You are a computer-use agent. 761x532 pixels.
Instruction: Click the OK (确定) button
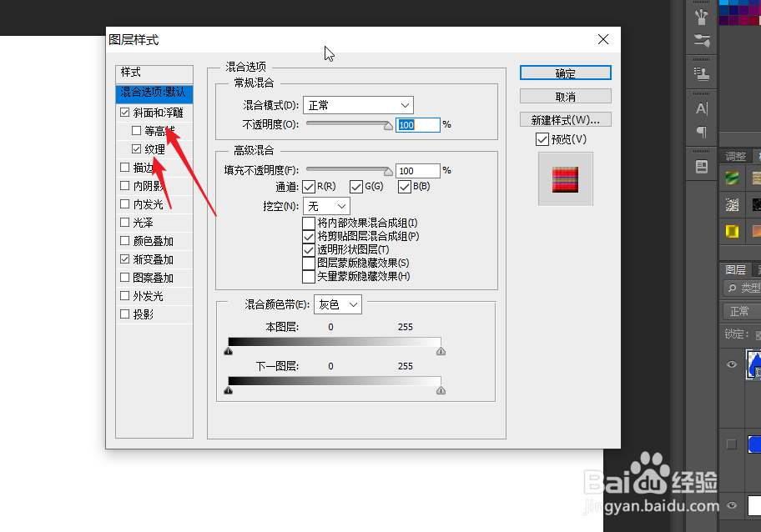tap(566, 73)
